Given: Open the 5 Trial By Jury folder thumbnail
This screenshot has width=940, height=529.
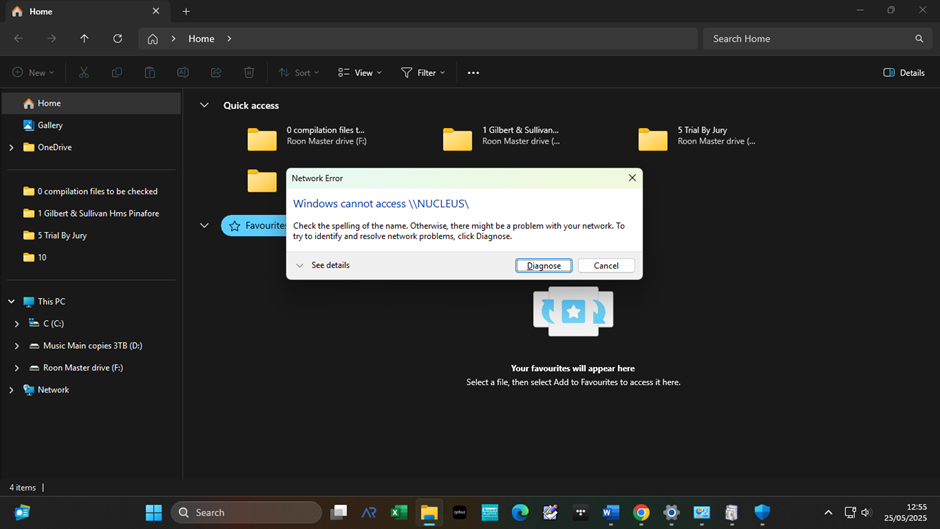Looking at the screenshot, I should (x=653, y=139).
